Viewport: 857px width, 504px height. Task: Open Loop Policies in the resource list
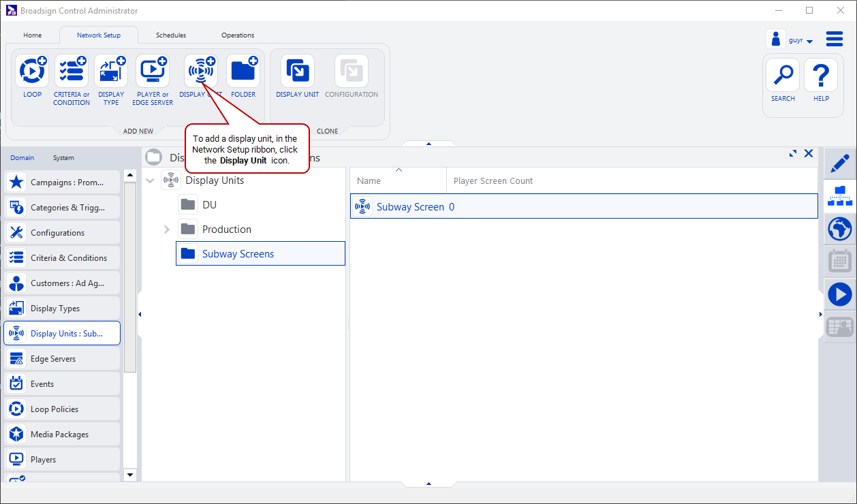(x=63, y=409)
